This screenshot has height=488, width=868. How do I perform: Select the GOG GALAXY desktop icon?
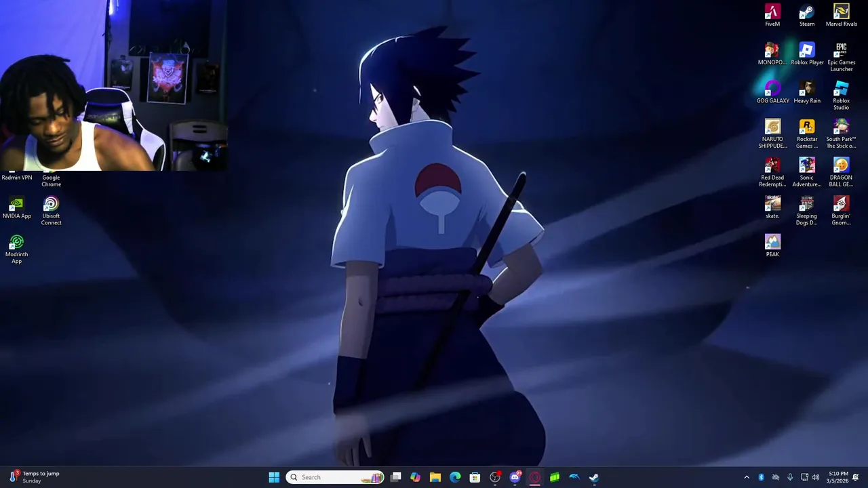point(772,93)
